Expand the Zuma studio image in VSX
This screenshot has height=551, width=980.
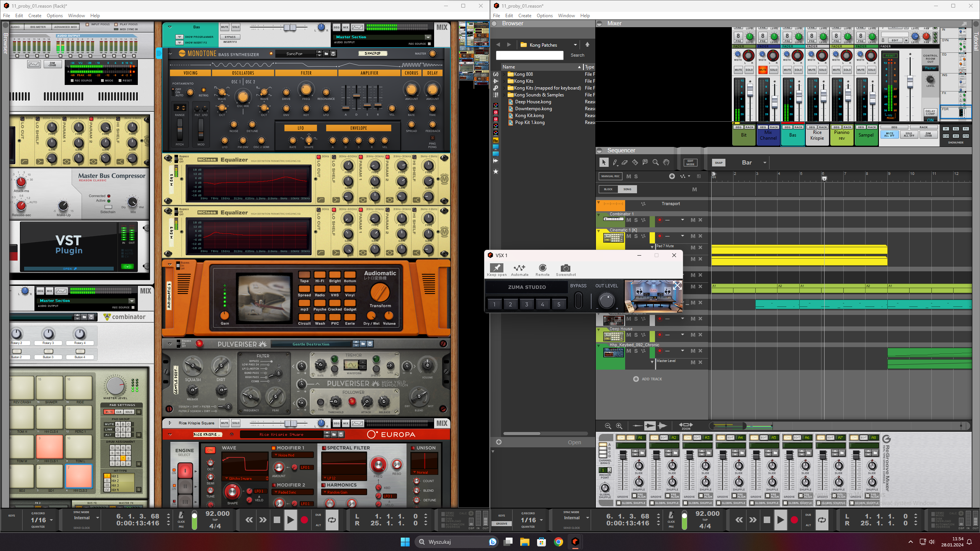[x=677, y=285]
